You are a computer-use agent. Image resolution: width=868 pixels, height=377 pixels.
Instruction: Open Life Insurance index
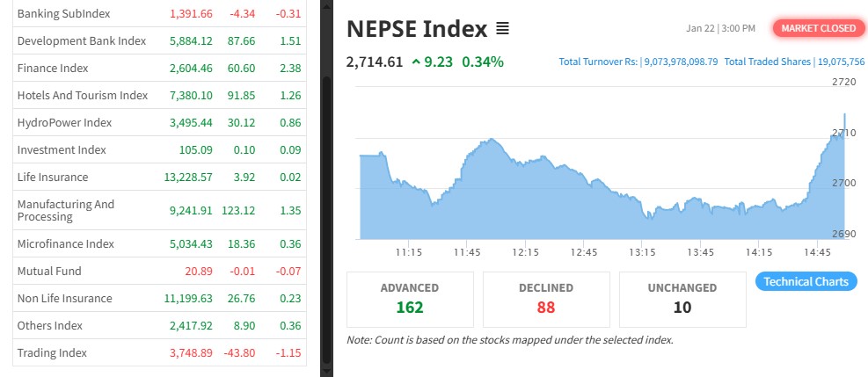(x=52, y=177)
